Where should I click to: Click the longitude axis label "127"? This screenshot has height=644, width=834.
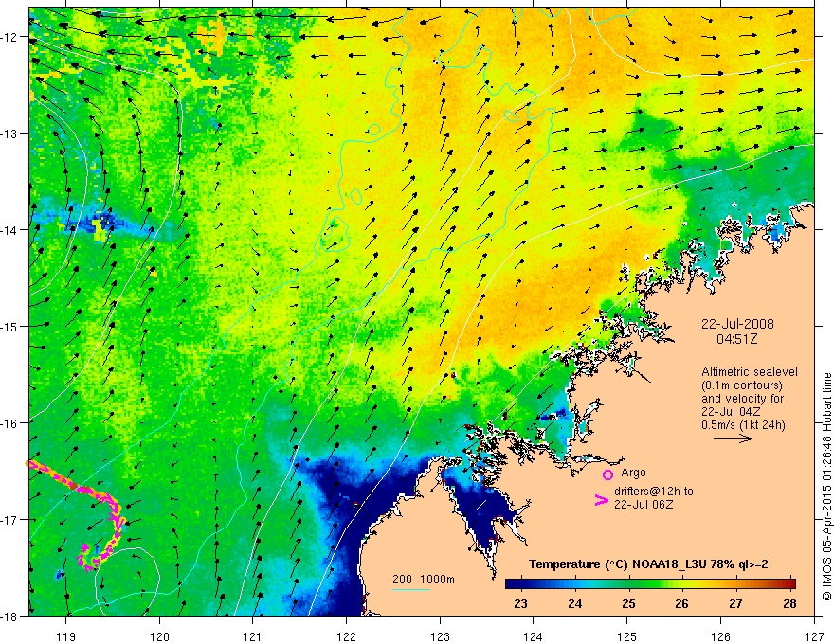814,636
